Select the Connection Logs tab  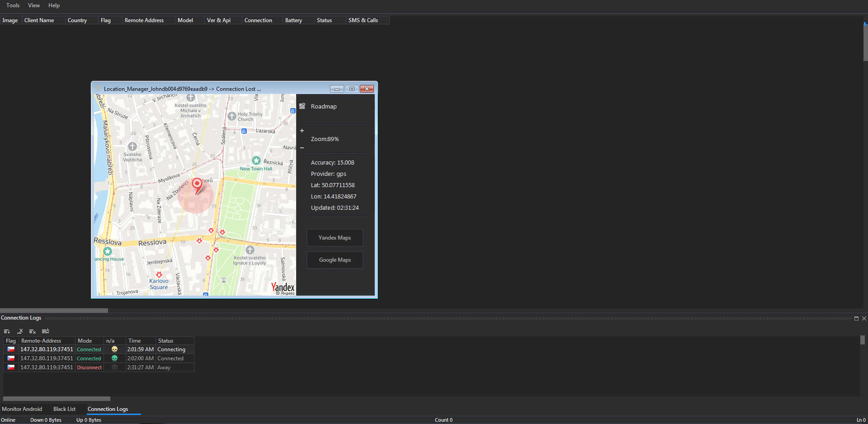click(108, 409)
